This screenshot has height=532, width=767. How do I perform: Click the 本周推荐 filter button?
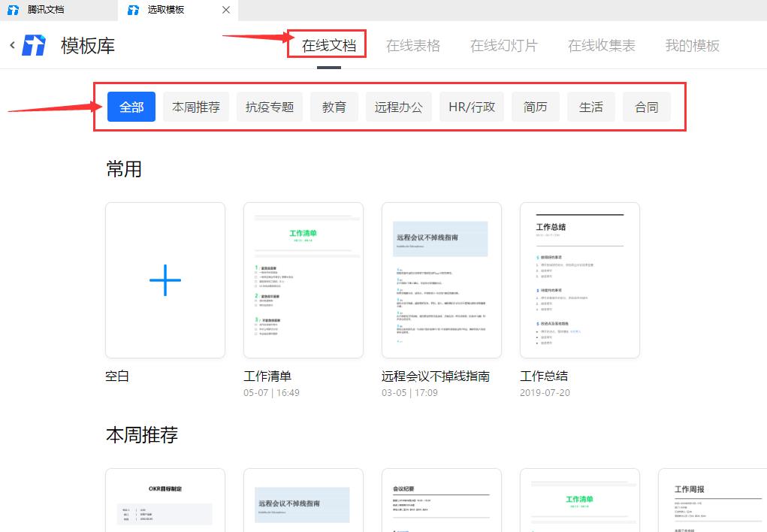point(195,107)
